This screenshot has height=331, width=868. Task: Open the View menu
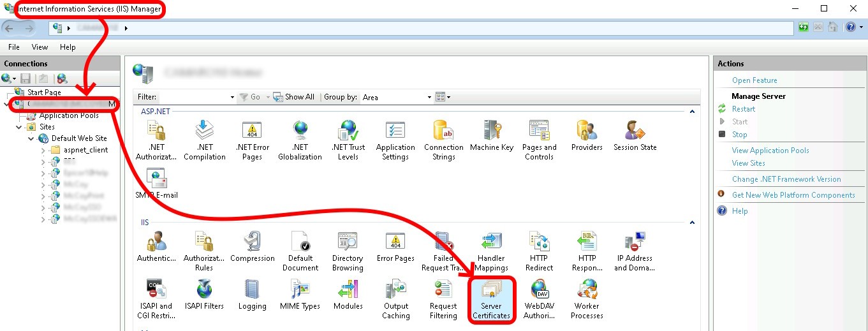[40, 47]
